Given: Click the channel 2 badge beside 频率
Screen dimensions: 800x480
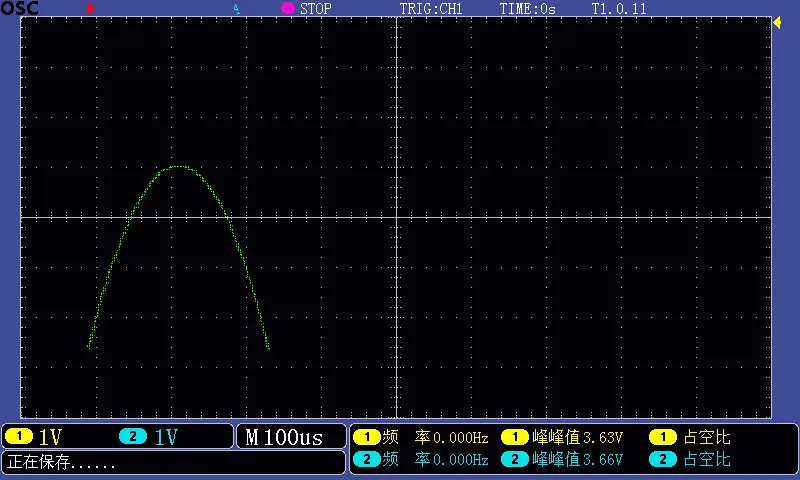Looking at the screenshot, I should 366,459.
